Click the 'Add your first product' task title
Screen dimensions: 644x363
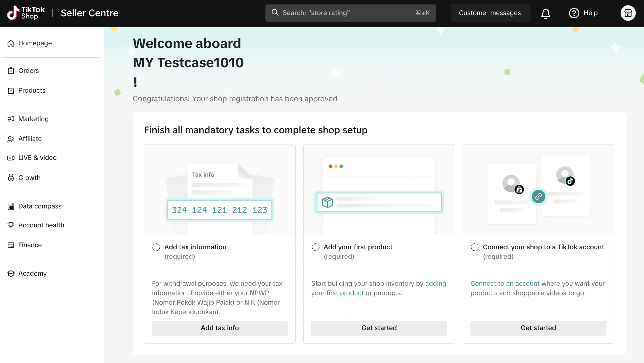(x=358, y=247)
